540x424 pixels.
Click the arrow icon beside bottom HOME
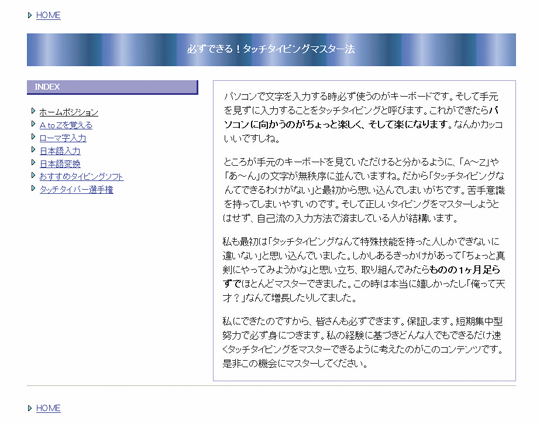pyautogui.click(x=30, y=408)
